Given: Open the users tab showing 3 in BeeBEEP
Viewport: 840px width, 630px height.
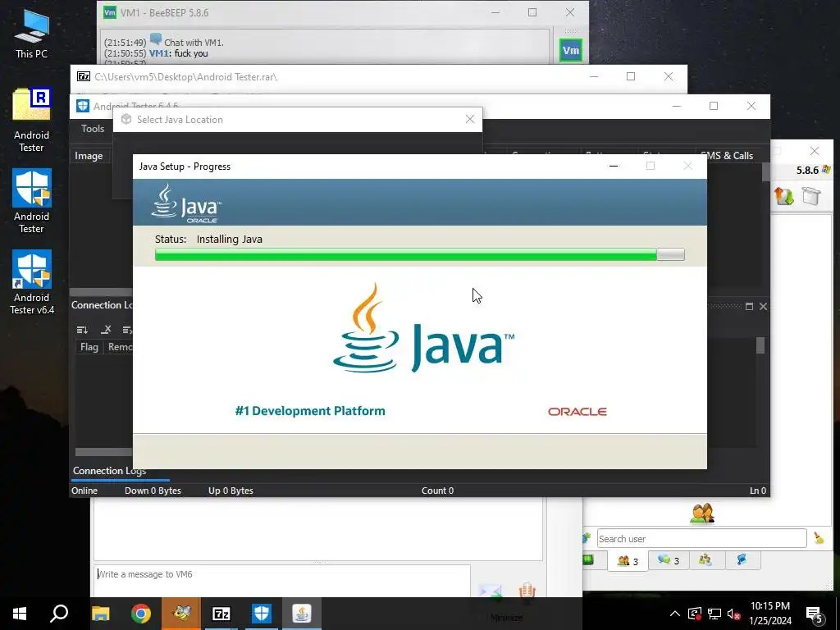Looking at the screenshot, I should coord(628,561).
